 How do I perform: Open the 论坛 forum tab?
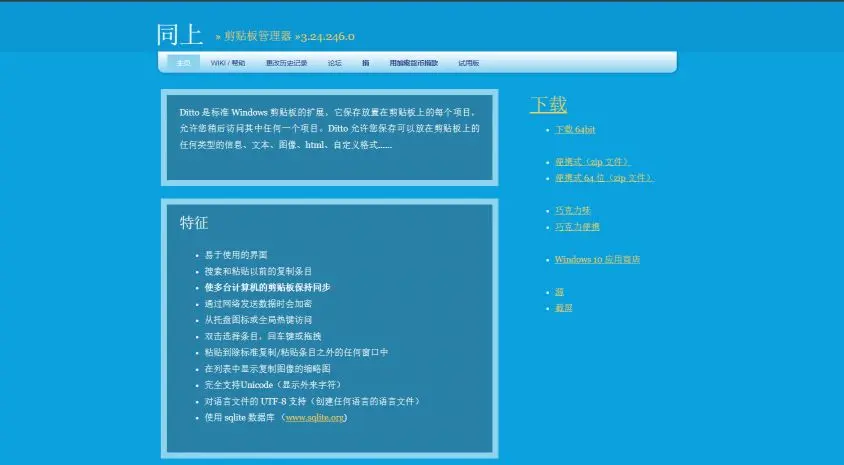pyautogui.click(x=335, y=63)
